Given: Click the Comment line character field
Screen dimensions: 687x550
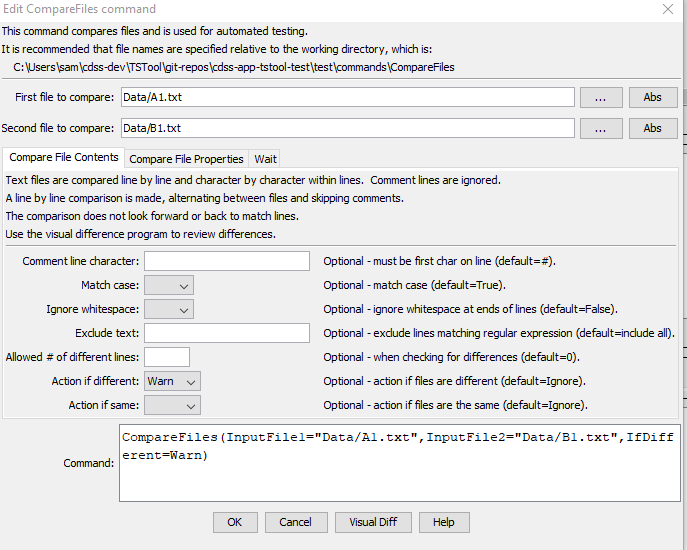Looking at the screenshot, I should pos(227,261).
